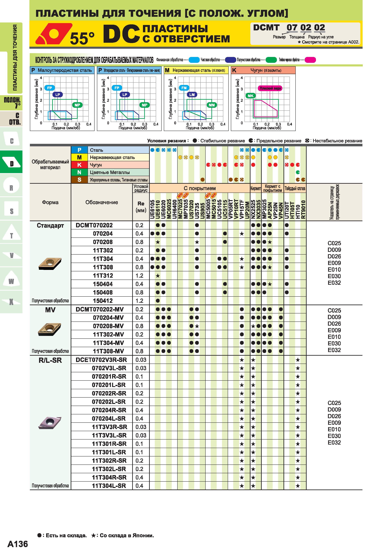Click the VP15TF grade column header
The width and height of the screenshot is (392, 555).
[x=241, y=210]
